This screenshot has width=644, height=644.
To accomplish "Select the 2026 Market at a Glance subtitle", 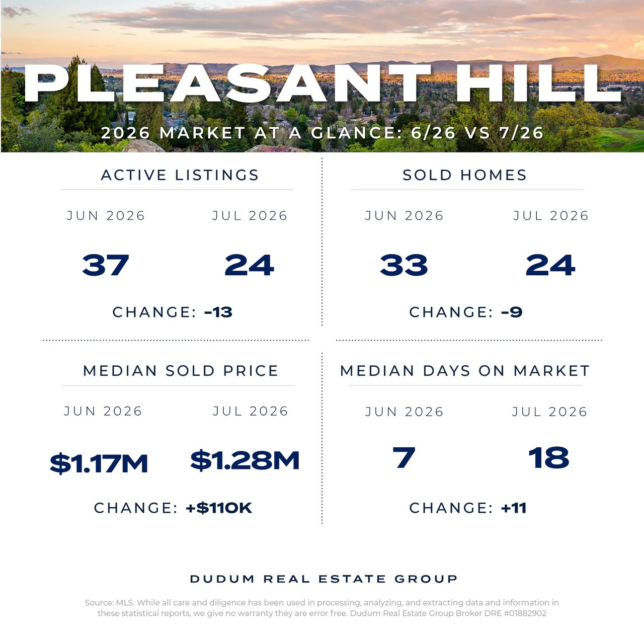I will [323, 133].
